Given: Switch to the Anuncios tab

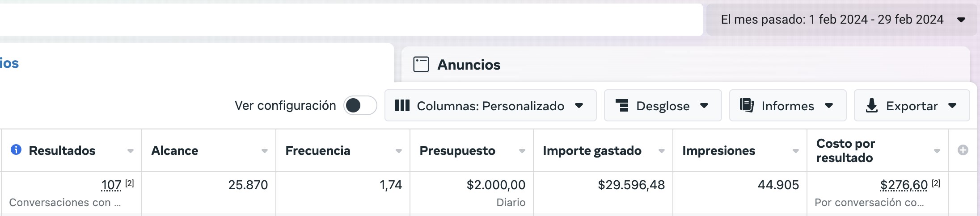Looking at the screenshot, I should click(469, 65).
